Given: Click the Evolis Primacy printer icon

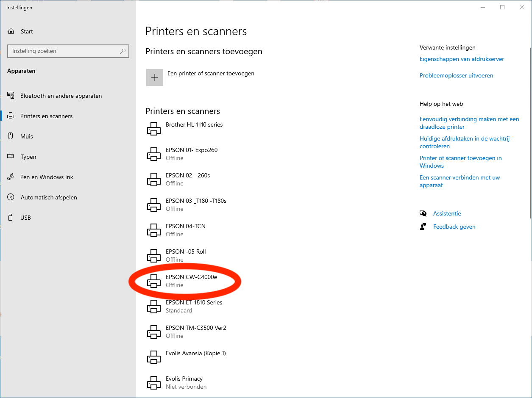Looking at the screenshot, I should coord(154,383).
